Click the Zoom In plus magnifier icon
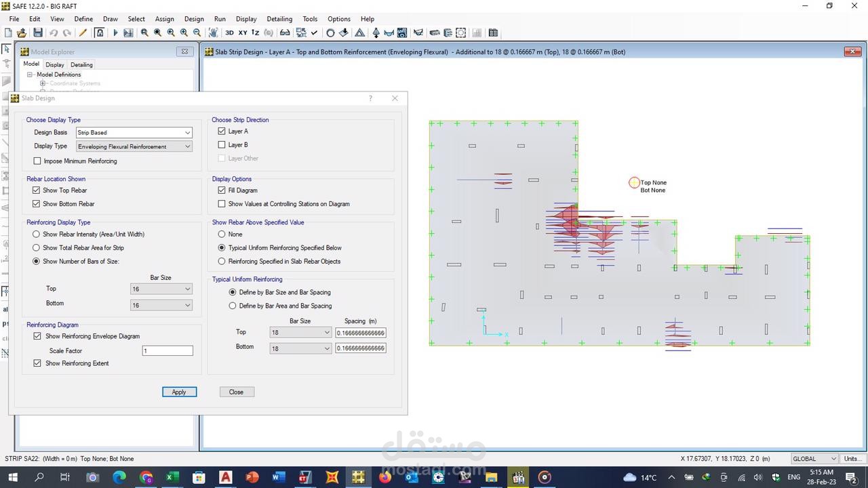This screenshot has width=868, height=488. click(184, 33)
